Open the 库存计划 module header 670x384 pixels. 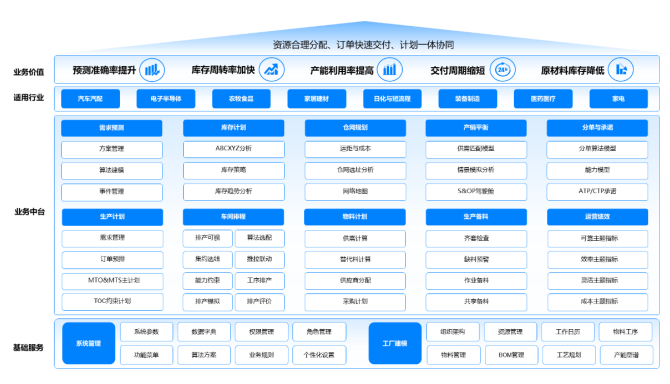[x=233, y=128]
